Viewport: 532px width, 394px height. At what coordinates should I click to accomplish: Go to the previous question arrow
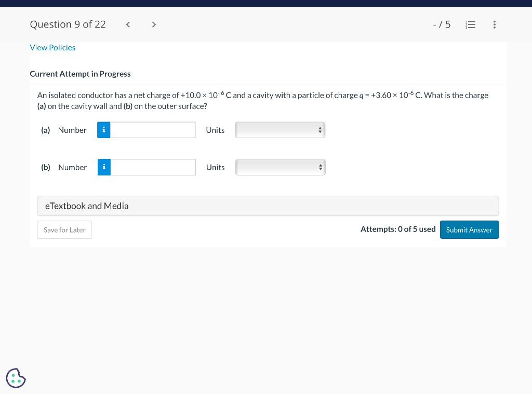tap(128, 24)
